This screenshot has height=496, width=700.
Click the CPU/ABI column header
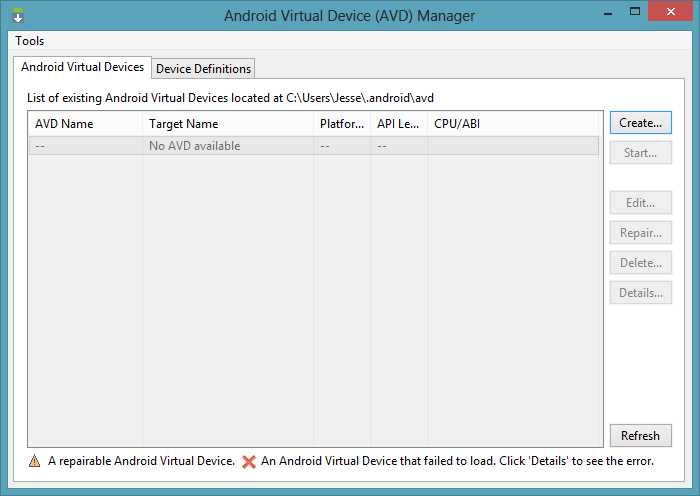coord(513,124)
